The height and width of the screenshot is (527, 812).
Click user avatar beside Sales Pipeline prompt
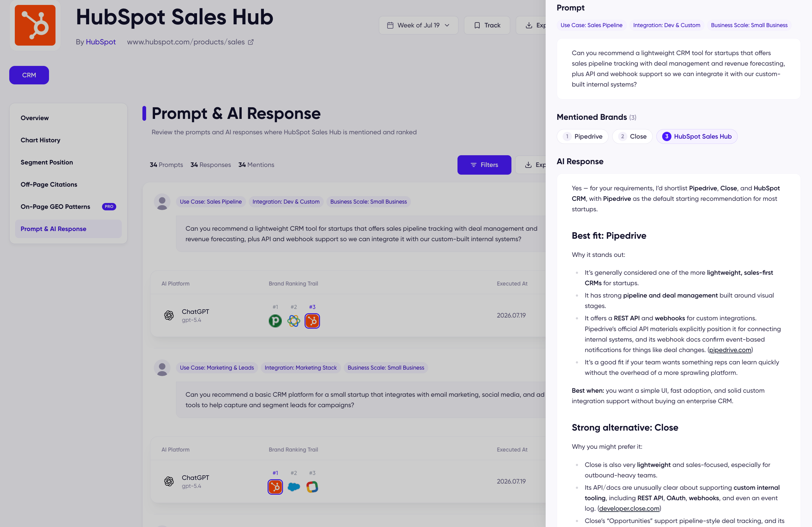[162, 202]
